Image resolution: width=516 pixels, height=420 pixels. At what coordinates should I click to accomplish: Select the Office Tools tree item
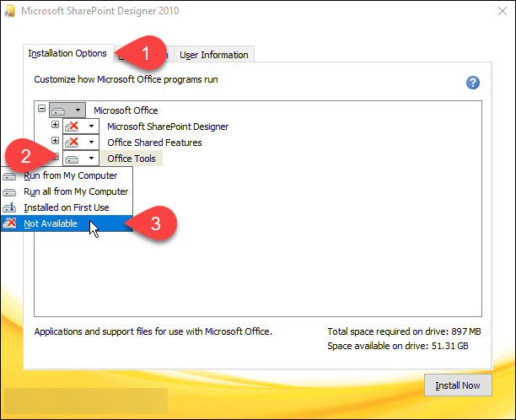(x=132, y=159)
